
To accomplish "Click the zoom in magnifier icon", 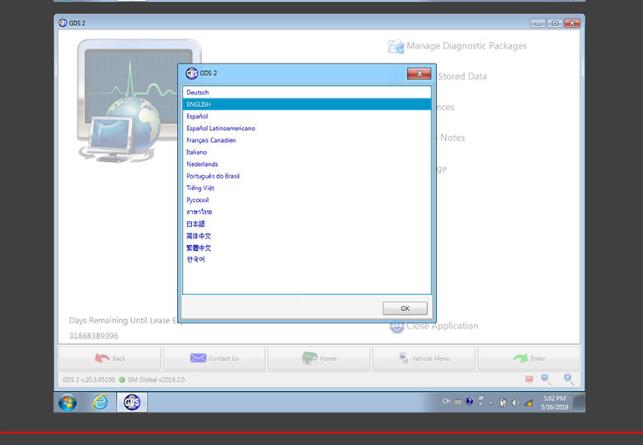I will pos(568,380).
